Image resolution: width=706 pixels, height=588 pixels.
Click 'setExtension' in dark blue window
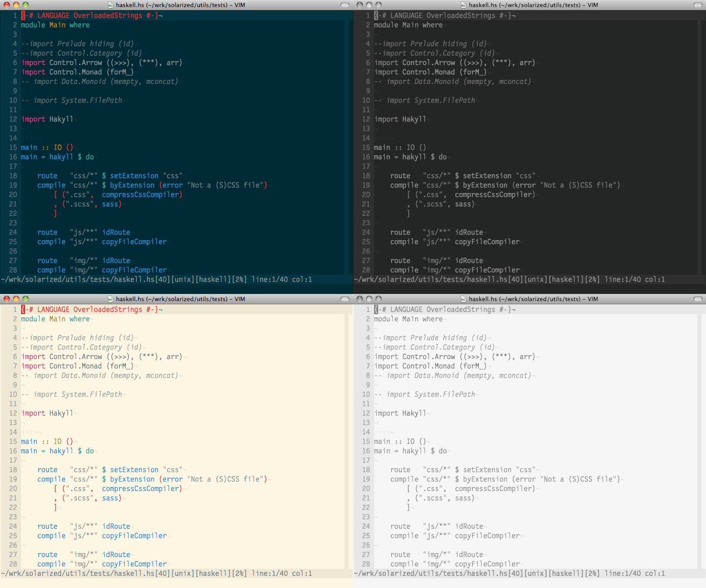134,176
